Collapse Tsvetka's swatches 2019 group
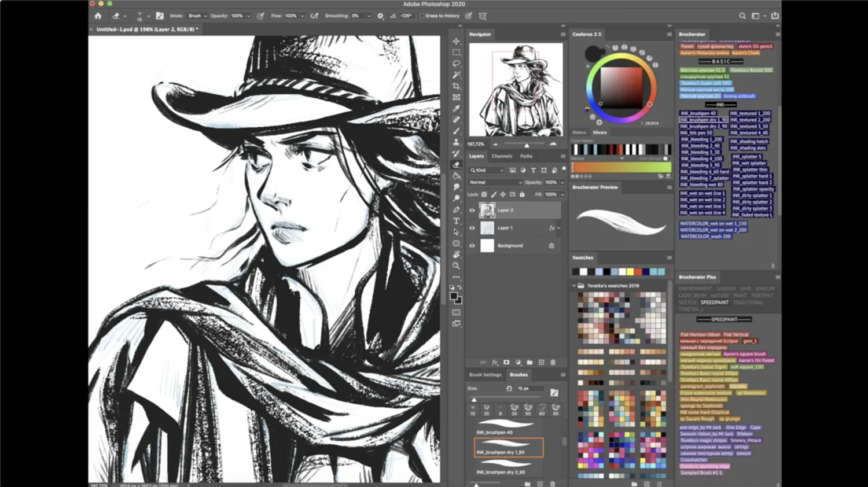Image resolution: width=868 pixels, height=487 pixels. coord(574,286)
